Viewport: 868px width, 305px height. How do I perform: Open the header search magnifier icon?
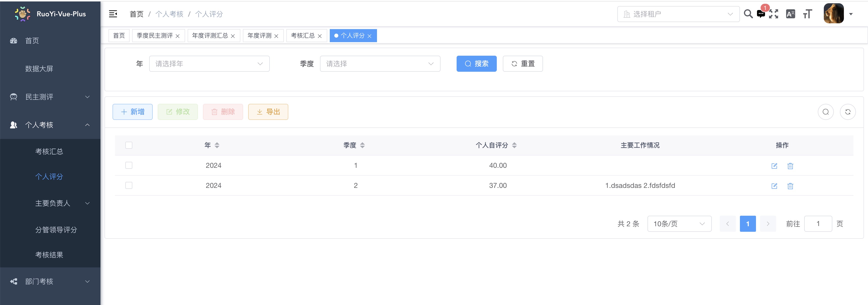tap(748, 14)
